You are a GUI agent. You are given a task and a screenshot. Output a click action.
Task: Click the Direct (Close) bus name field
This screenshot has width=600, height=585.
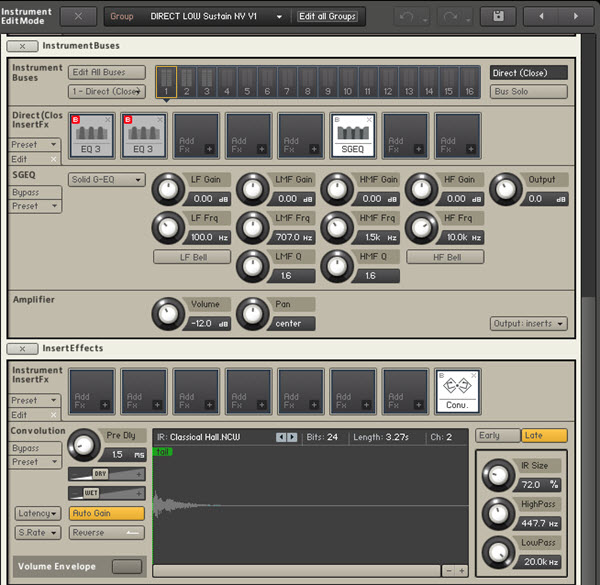(x=528, y=73)
